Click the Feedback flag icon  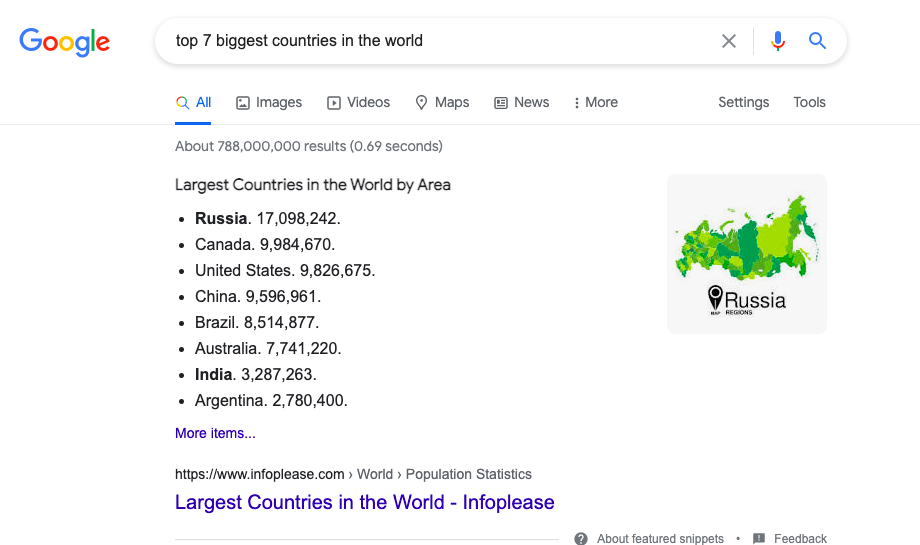759,538
